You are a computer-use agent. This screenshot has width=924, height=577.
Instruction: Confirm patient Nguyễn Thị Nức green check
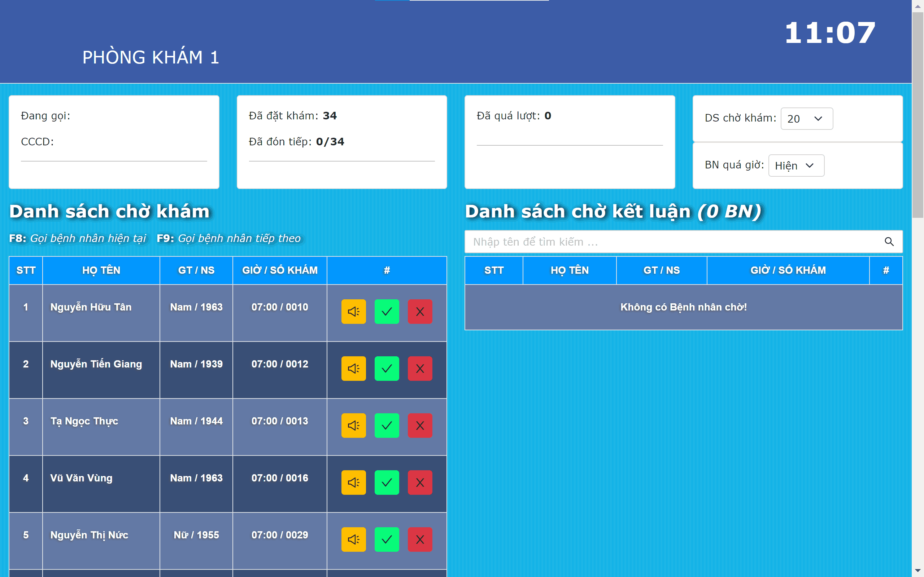tap(387, 539)
